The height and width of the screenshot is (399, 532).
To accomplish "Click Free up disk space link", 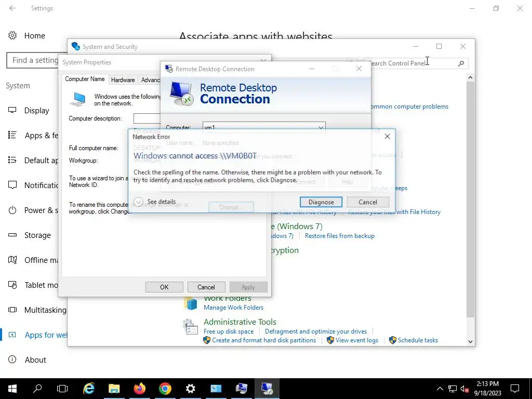I will [229, 331].
